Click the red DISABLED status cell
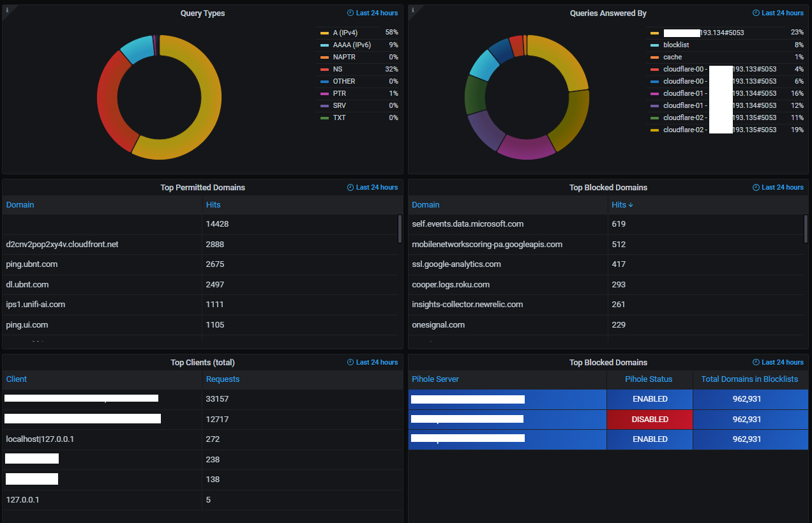This screenshot has width=812, height=523. click(x=650, y=420)
